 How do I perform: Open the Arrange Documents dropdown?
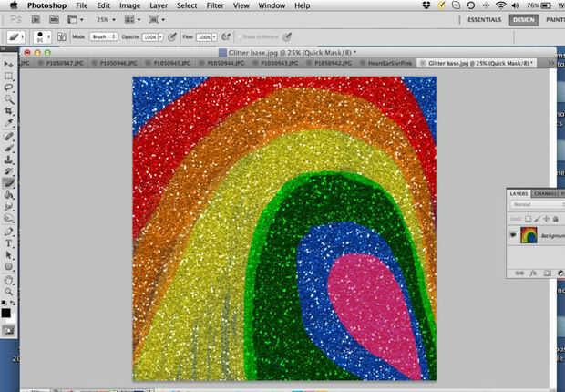tap(134, 19)
